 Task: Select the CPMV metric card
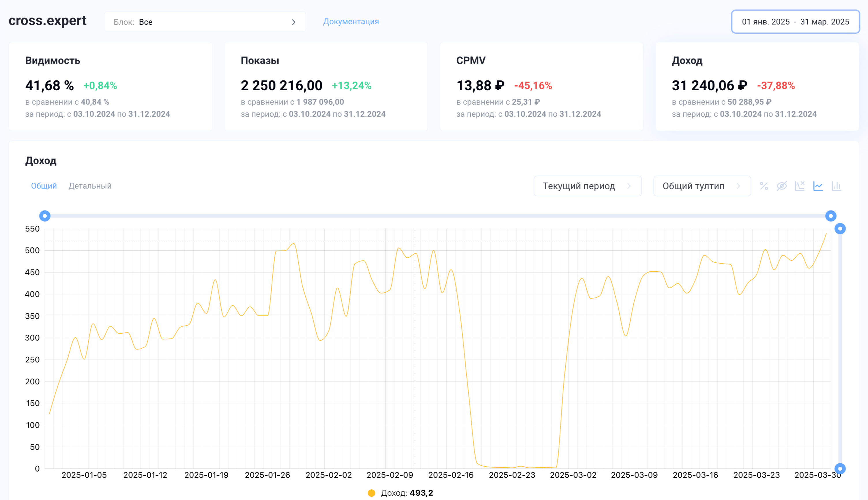541,87
